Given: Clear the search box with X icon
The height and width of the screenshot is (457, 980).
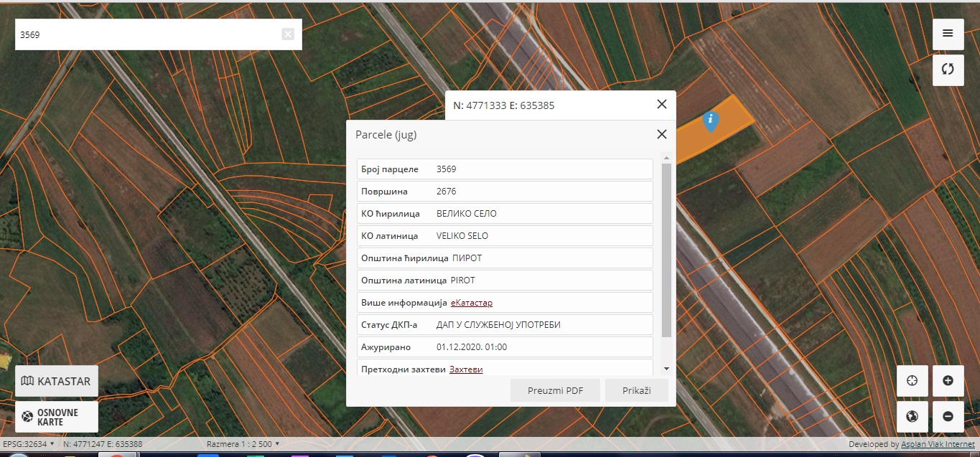Looking at the screenshot, I should 288,34.
